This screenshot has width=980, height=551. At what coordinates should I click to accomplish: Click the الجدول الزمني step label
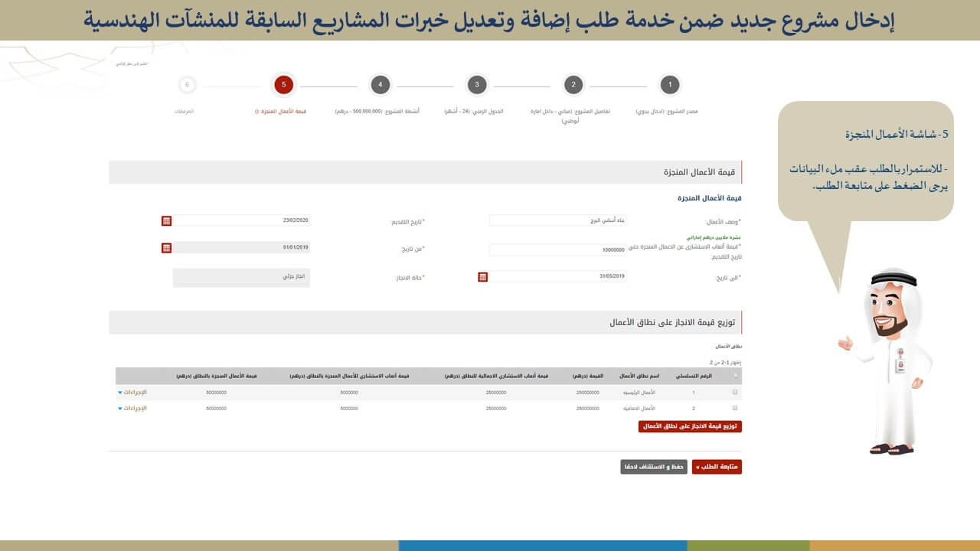474,112
